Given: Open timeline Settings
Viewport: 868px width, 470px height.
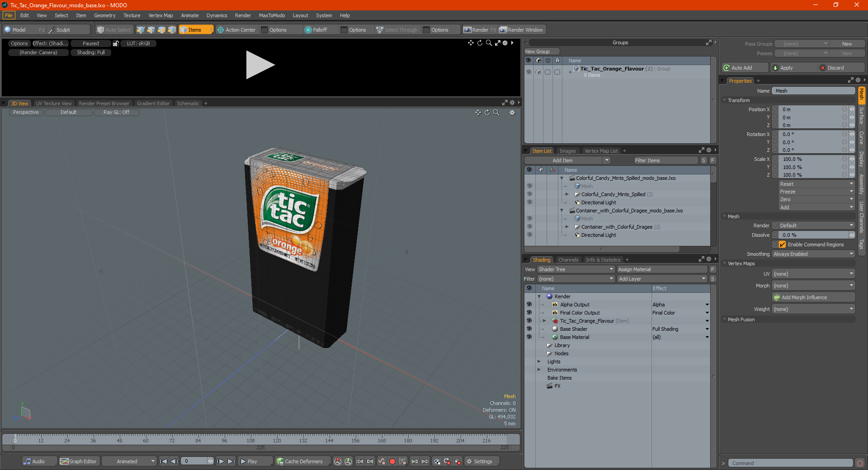Looking at the screenshot, I should (x=481, y=461).
